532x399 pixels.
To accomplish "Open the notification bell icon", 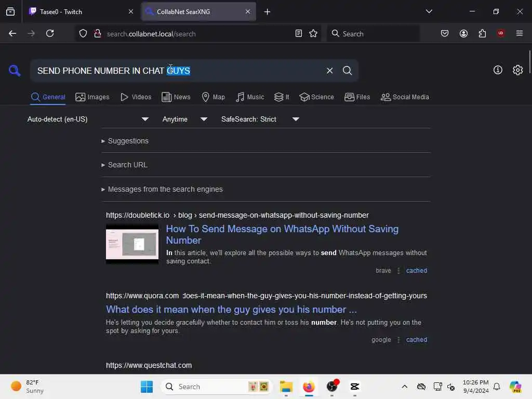I will click(497, 387).
